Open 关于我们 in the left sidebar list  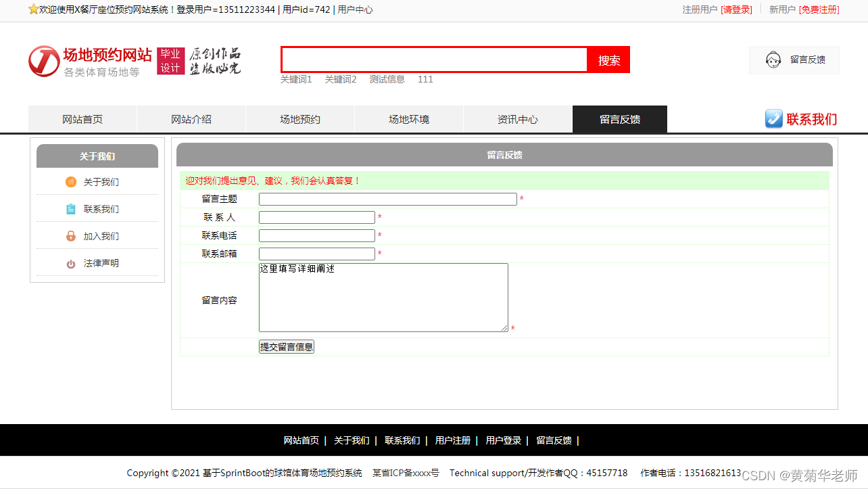101,182
